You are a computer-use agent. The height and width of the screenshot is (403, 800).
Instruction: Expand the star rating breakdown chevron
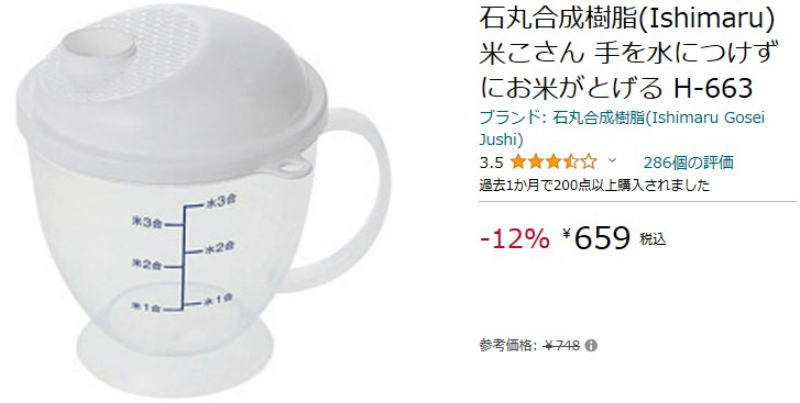click(x=612, y=161)
